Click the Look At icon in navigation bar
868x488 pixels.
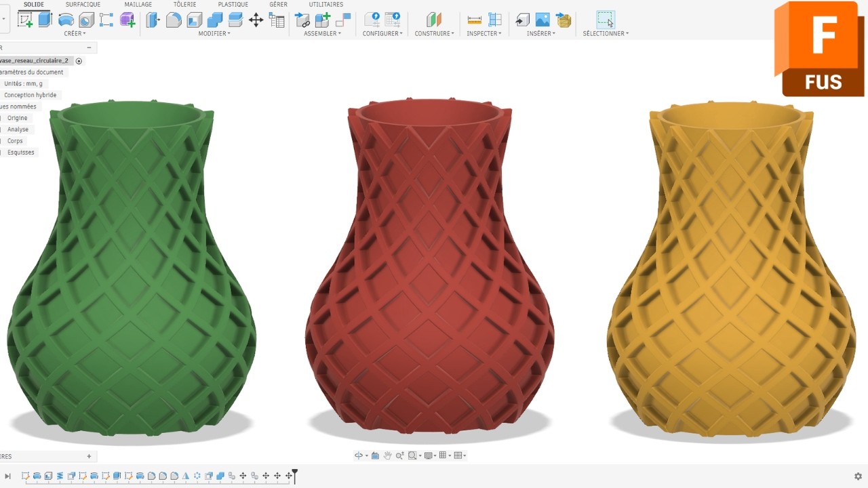(x=375, y=455)
